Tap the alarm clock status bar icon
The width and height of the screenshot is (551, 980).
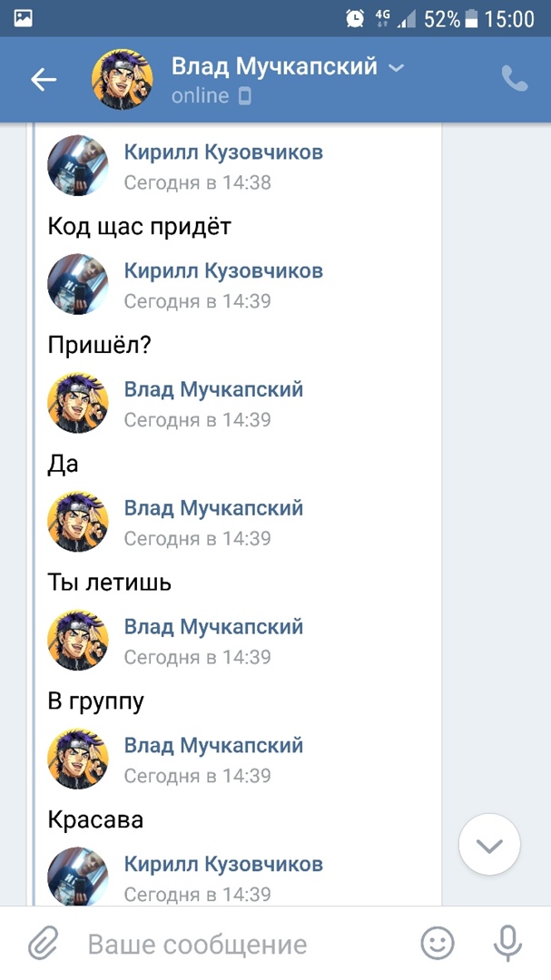[x=355, y=18]
